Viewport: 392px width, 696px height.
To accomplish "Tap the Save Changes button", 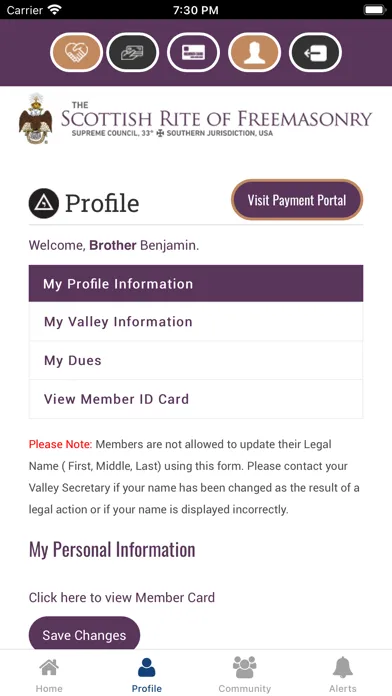I will click(84, 635).
